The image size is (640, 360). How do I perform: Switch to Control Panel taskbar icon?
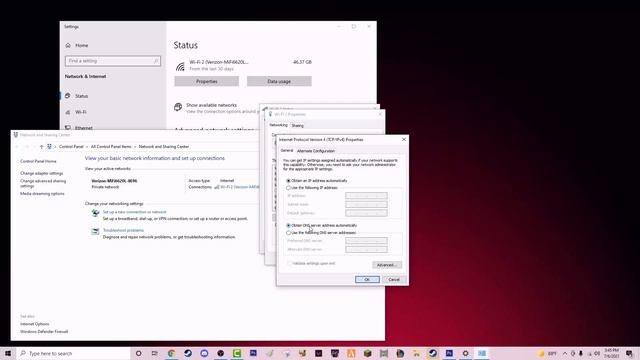[482, 353]
